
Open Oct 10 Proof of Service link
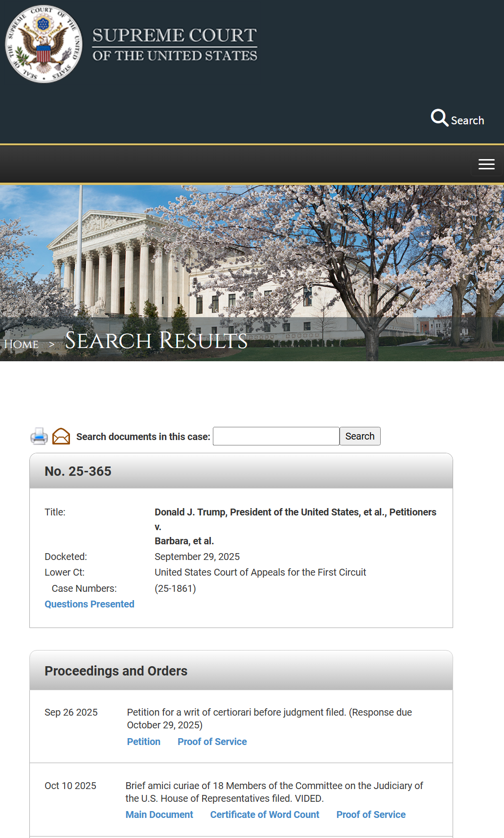370,815
